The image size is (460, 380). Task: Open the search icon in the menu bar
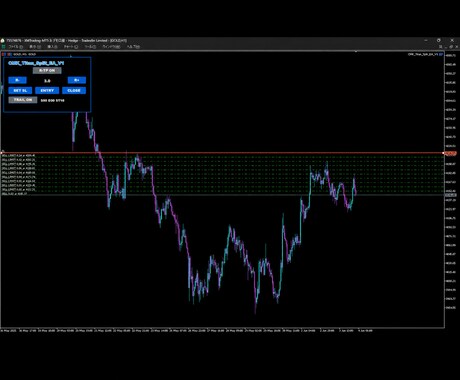[x=441, y=47]
